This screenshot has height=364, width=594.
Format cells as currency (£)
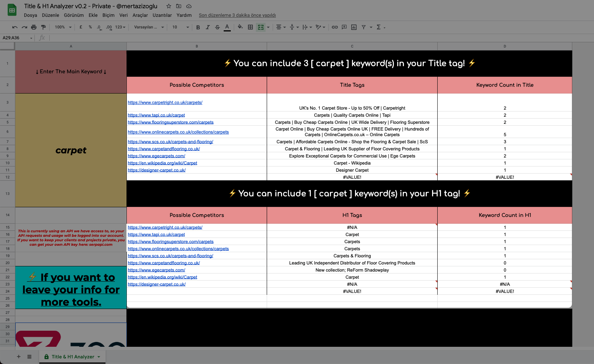pos(81,27)
